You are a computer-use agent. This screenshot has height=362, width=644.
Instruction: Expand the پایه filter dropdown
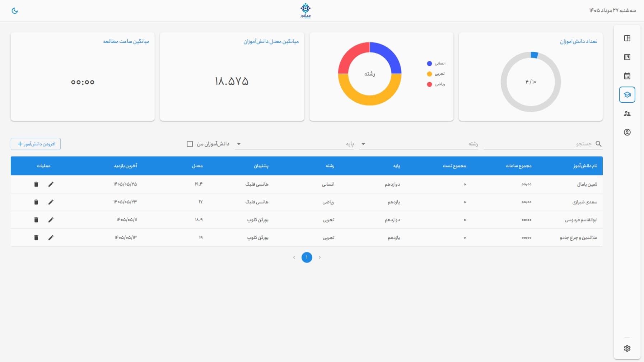[x=294, y=144]
